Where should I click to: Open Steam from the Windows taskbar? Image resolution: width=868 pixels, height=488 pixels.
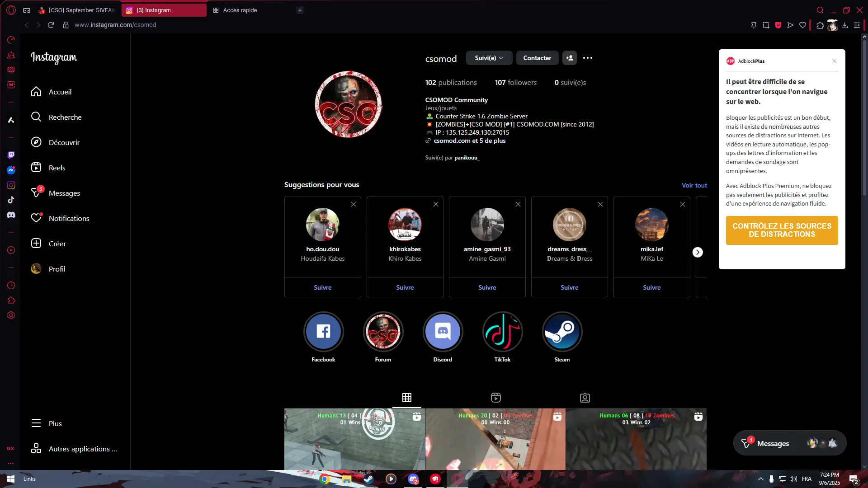click(369, 479)
